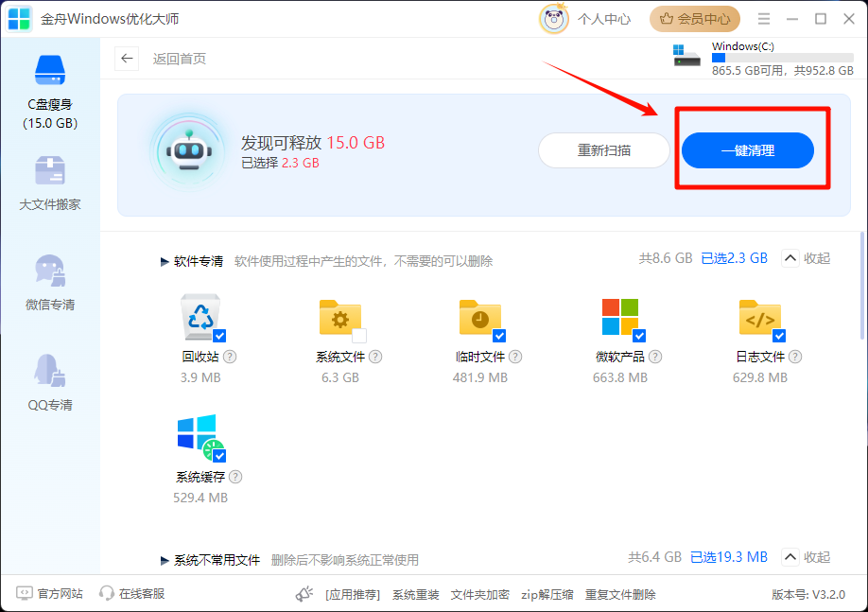Click help icon next to 系统缓存
The height and width of the screenshot is (612, 868).
(235, 477)
